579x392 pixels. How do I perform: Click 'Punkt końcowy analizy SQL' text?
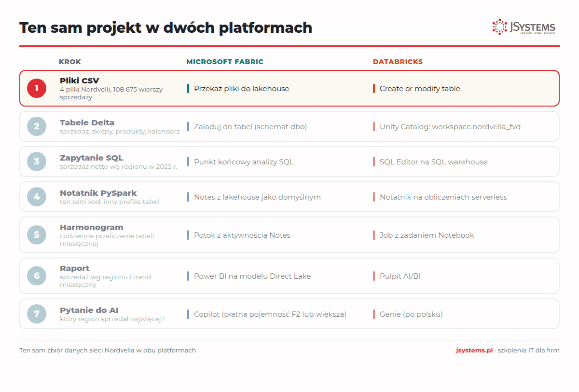coord(244,162)
